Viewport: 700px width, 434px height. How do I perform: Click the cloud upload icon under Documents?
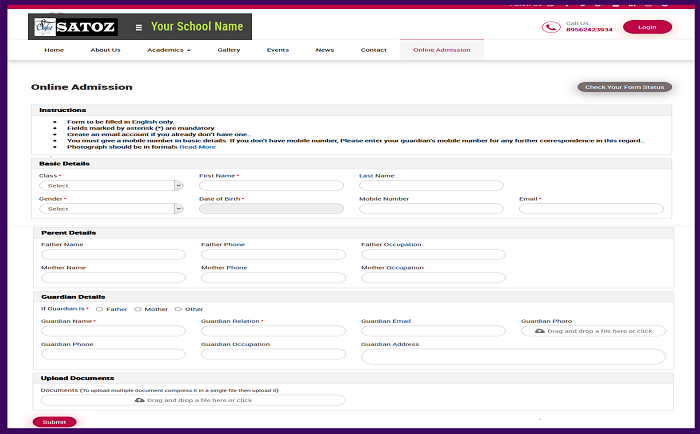pyautogui.click(x=140, y=400)
